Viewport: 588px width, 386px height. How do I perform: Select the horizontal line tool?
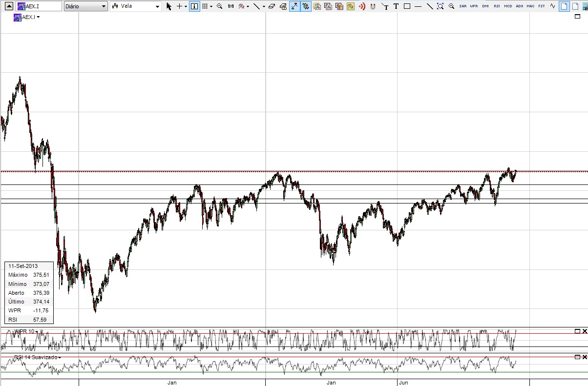418,6
